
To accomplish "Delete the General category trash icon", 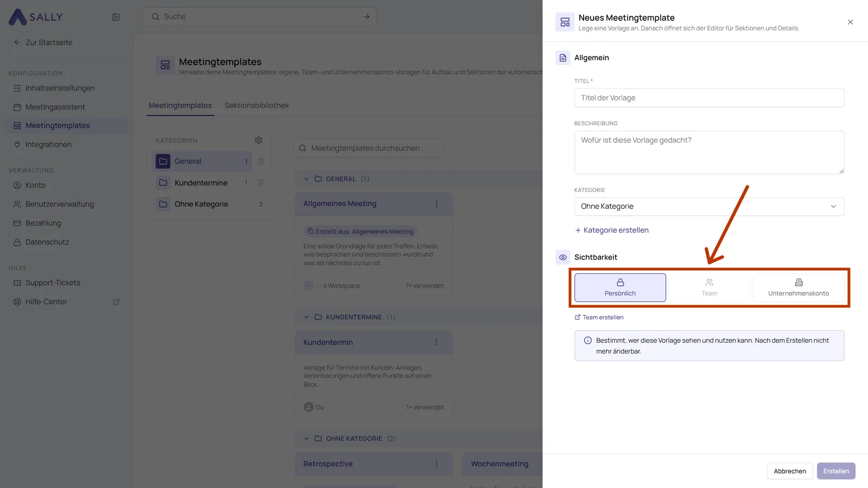I will click(x=261, y=162).
